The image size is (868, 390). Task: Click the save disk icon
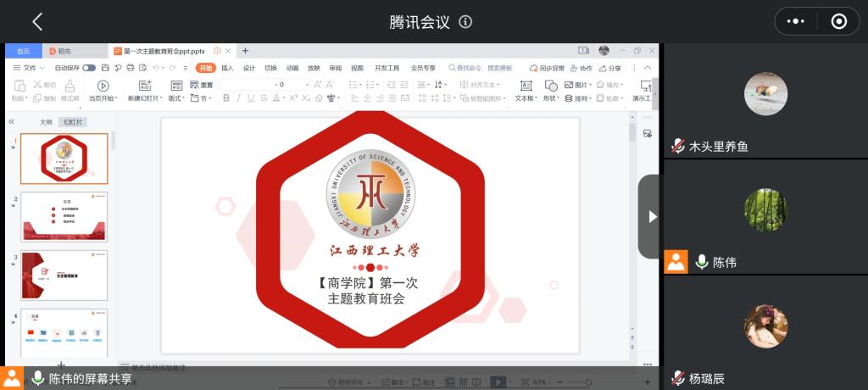106,68
